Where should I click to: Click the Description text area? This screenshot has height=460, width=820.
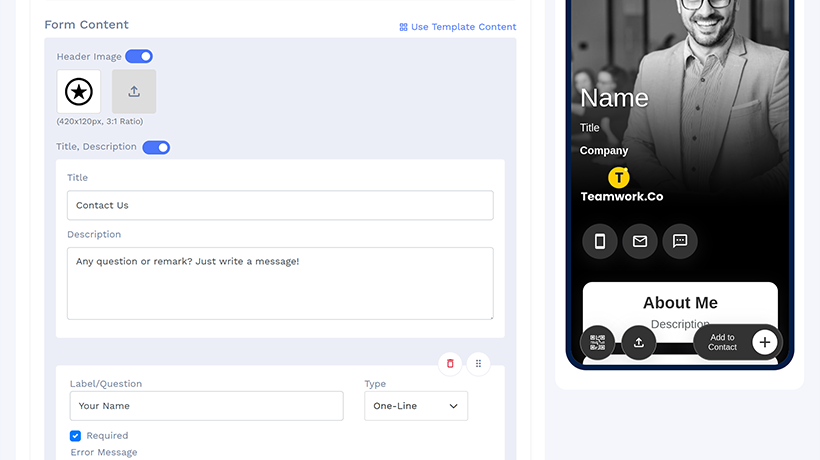280,283
